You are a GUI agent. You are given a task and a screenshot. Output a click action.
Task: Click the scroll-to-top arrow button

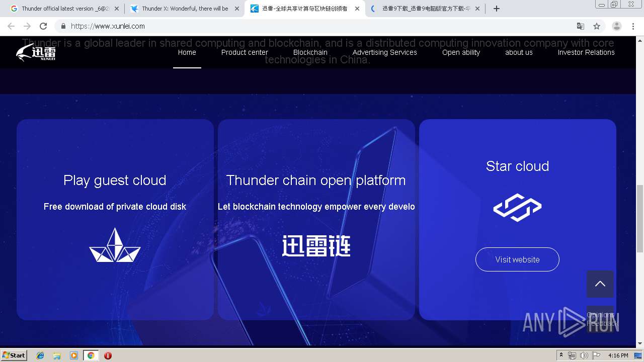pos(600,284)
